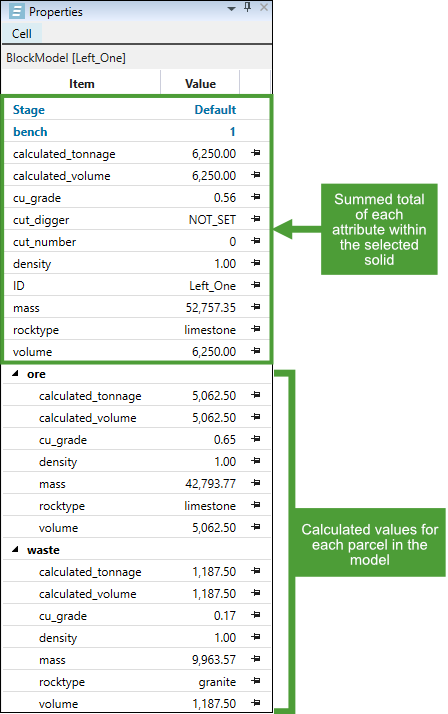This screenshot has height=714, width=448.
Task: Open the Properties panel options dropdown arrow
Action: pos(232,9)
